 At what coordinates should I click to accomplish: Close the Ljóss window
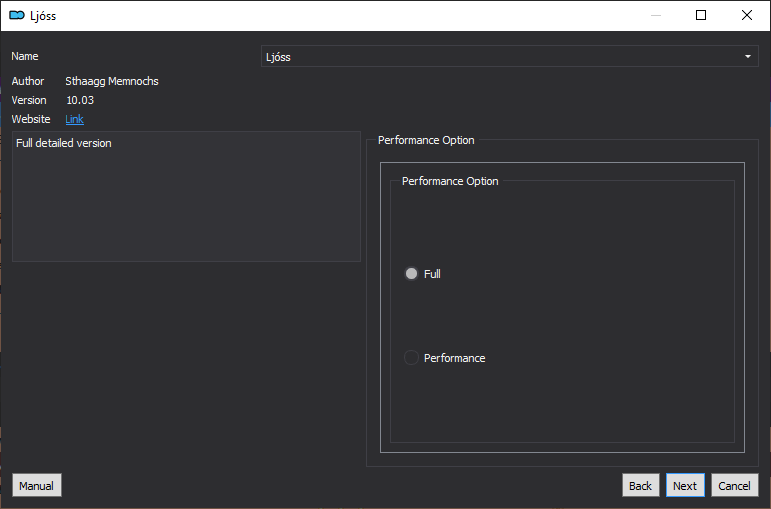tap(747, 15)
